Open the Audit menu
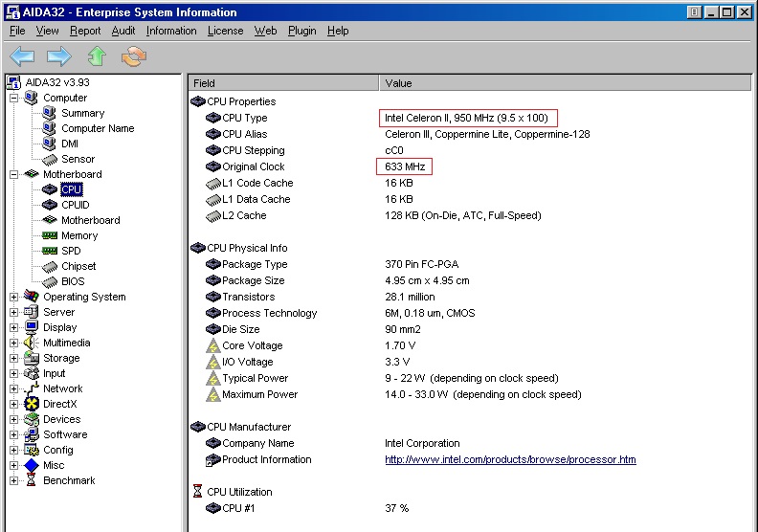Screen dimensions: 758x532 click(x=123, y=31)
